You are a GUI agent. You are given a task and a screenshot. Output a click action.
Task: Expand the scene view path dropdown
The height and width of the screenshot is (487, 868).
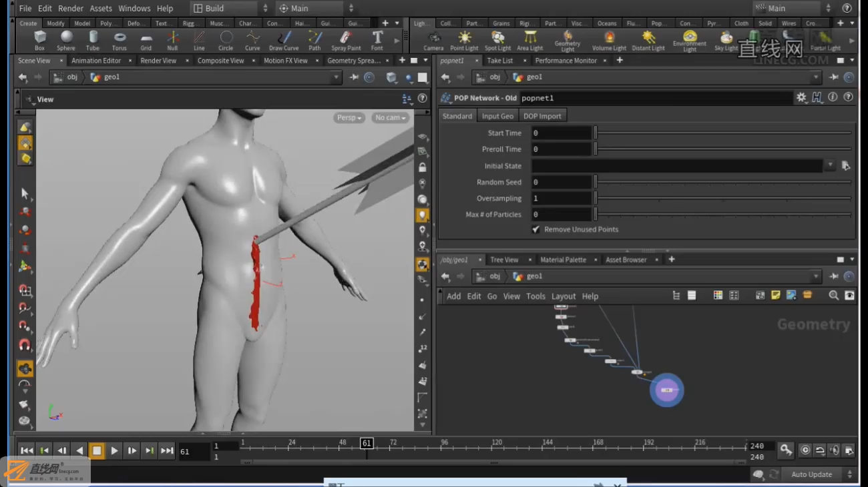pos(337,77)
